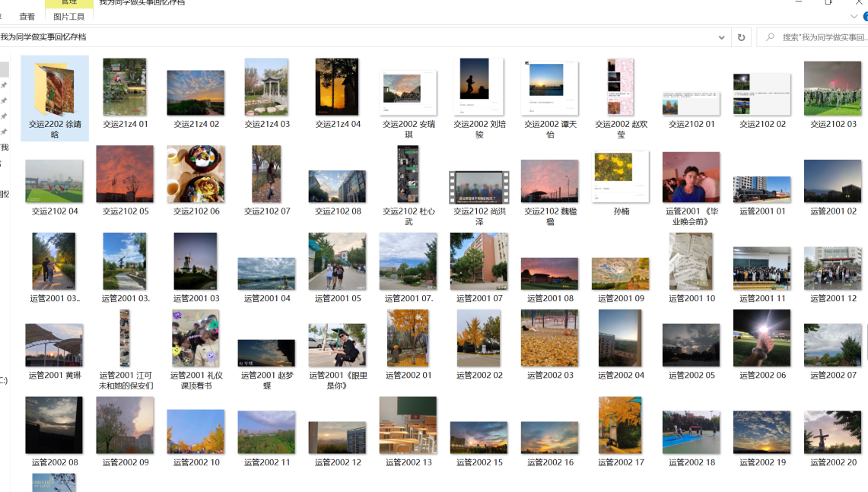This screenshot has width=868, height=492.
Task: Select image 交运21z4 01
Action: (x=125, y=87)
